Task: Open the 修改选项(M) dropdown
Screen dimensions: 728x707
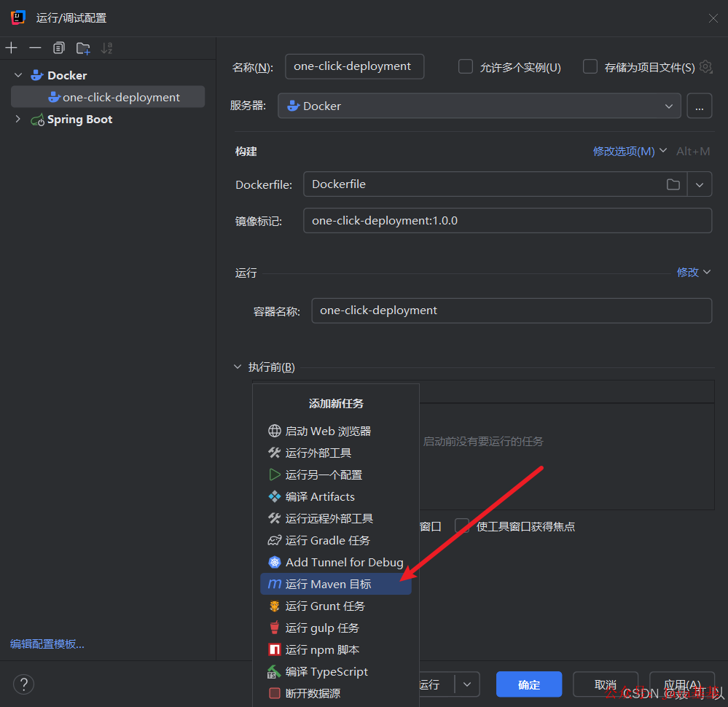Action: [x=630, y=151]
